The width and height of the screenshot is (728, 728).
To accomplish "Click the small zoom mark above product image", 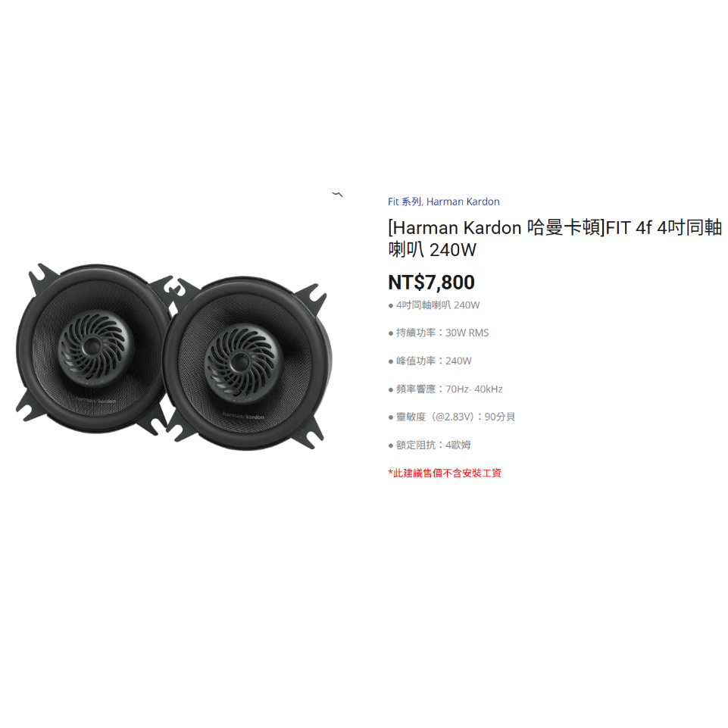I will 338,194.
